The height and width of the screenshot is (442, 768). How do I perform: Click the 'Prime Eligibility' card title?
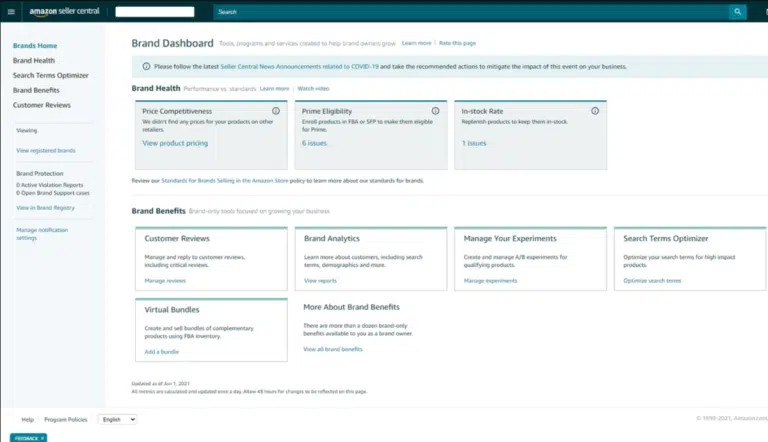[x=327, y=111]
